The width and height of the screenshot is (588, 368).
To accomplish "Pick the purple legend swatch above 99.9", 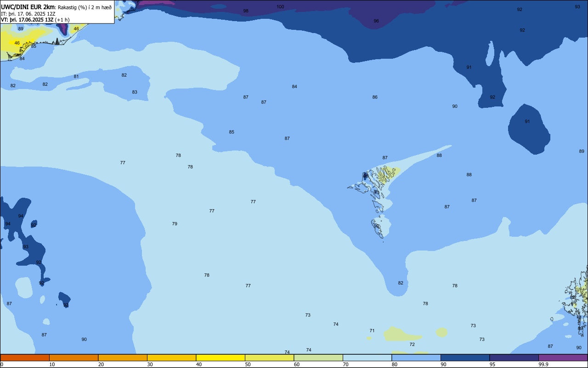I will (563, 357).
